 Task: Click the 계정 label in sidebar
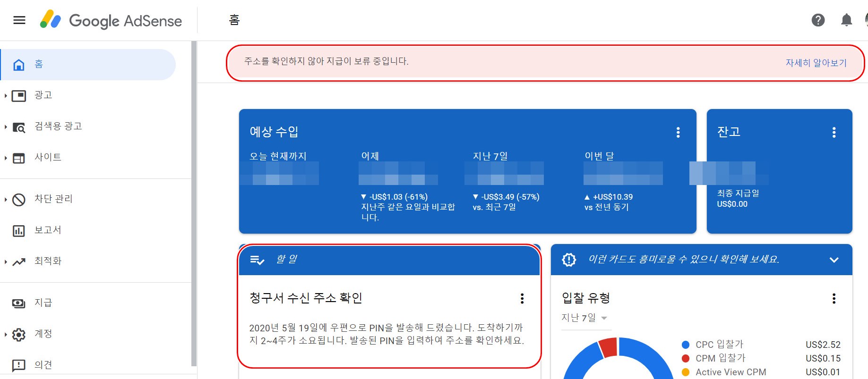pos(43,334)
